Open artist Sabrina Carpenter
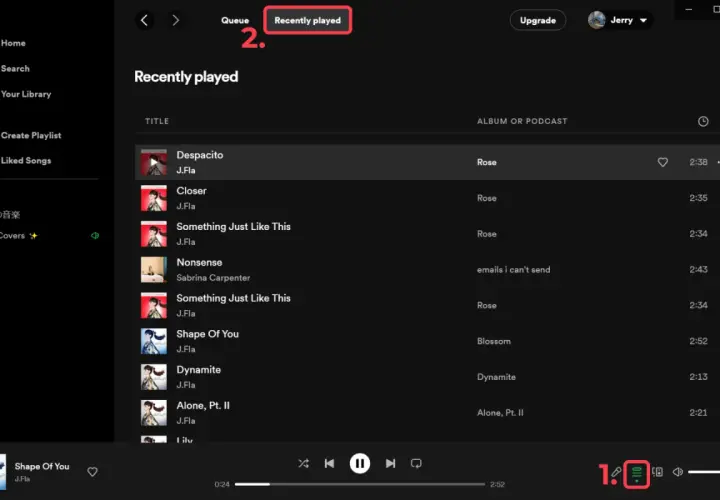720x500 pixels. (x=213, y=278)
